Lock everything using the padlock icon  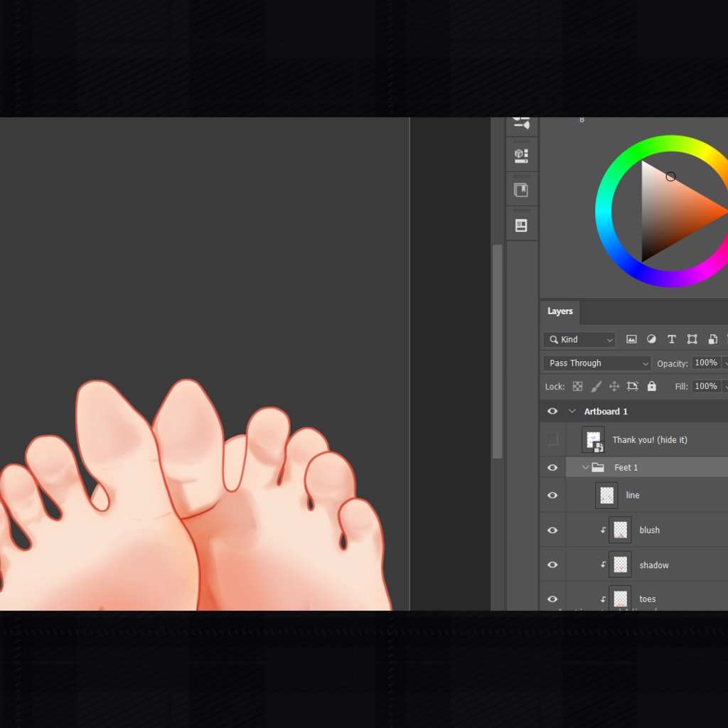pos(651,386)
